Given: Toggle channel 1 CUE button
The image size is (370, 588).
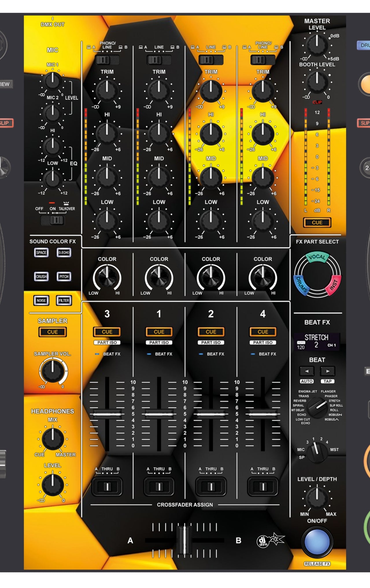Looking at the screenshot, I should pyautogui.click(x=159, y=332).
